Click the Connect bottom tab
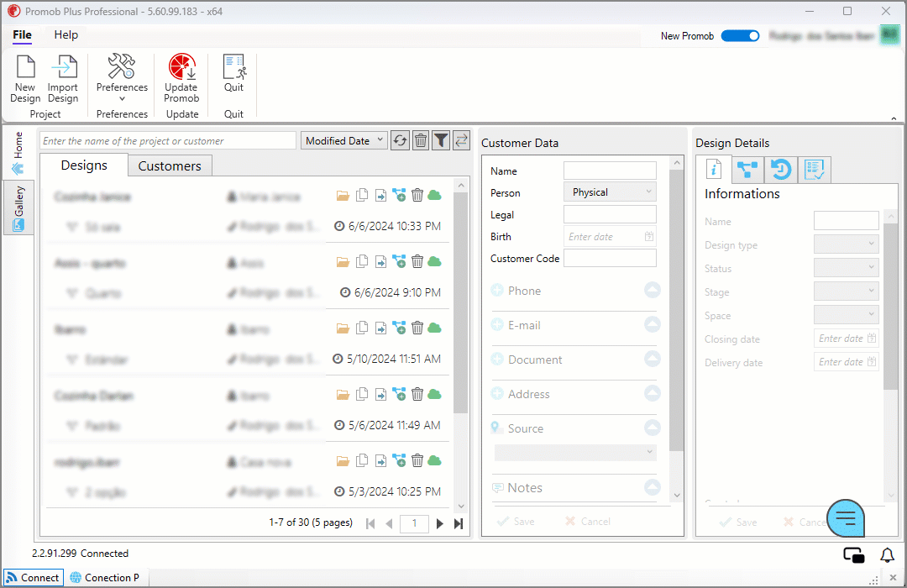This screenshot has height=588, width=907. (x=34, y=578)
